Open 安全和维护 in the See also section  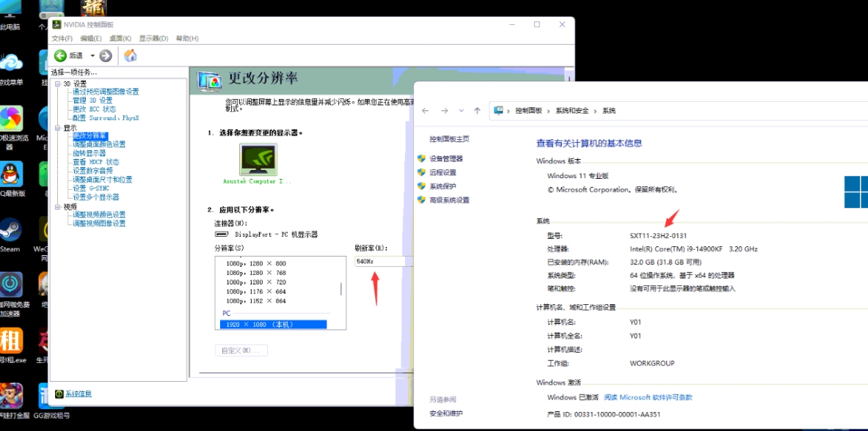pos(446,413)
